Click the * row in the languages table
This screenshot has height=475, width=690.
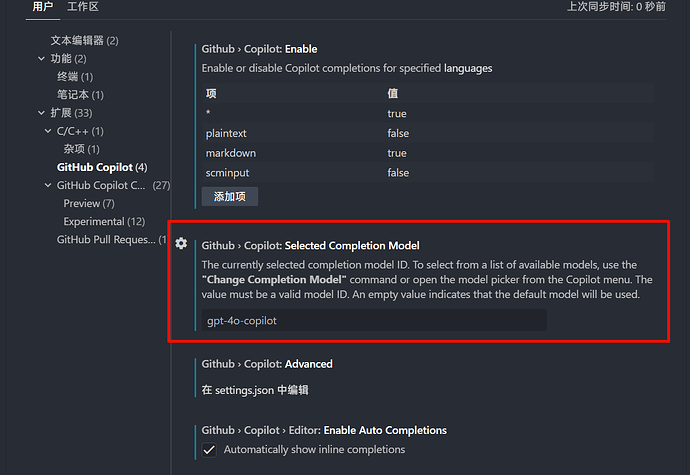click(427, 114)
